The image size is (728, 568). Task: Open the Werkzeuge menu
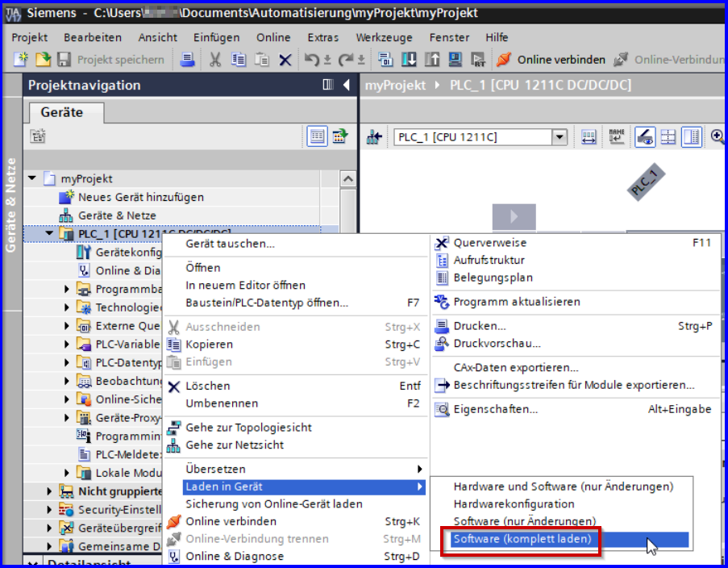tap(384, 37)
